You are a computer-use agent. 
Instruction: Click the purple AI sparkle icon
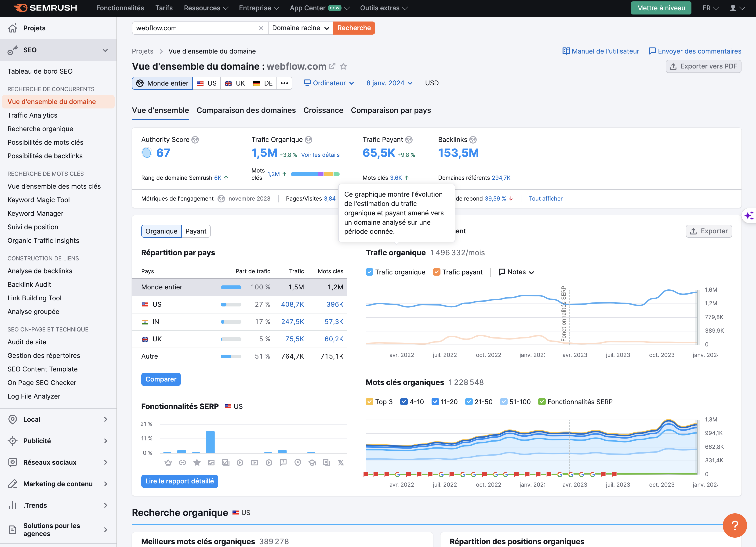pos(749,216)
